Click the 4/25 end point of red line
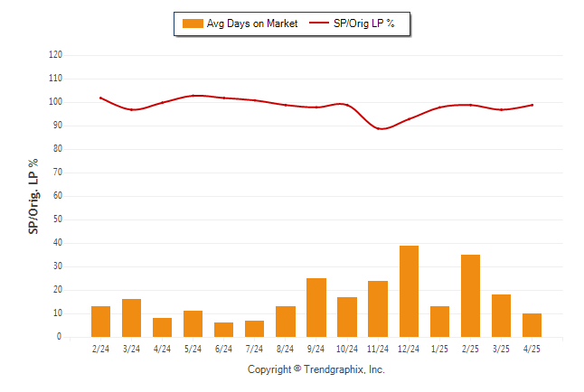 point(532,105)
